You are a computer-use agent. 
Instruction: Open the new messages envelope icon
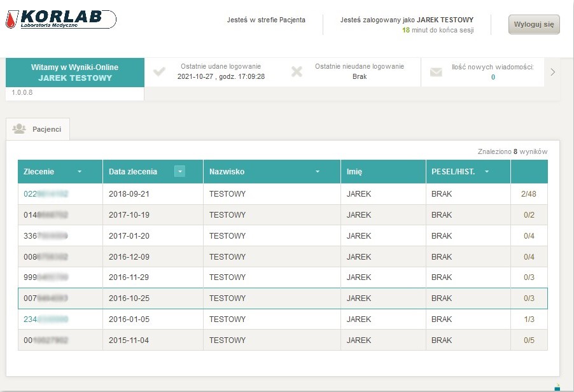[436, 72]
